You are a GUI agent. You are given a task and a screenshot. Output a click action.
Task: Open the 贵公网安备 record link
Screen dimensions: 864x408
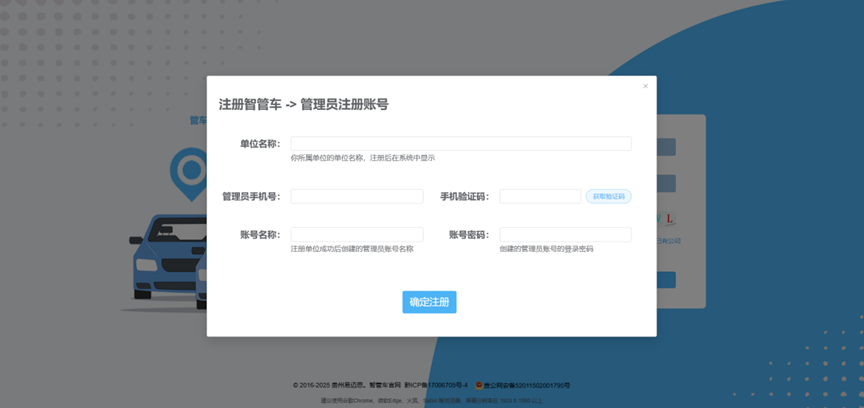[x=527, y=385]
